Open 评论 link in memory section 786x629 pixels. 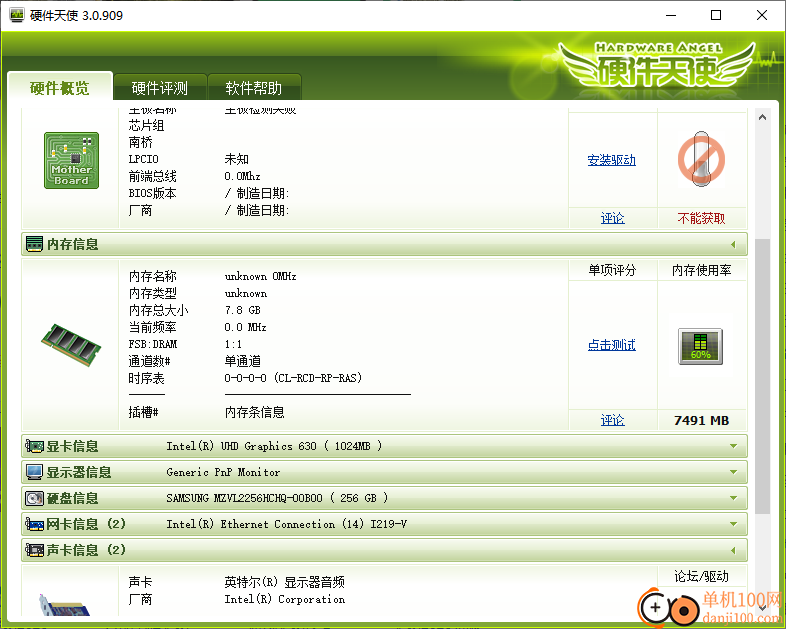click(613, 421)
